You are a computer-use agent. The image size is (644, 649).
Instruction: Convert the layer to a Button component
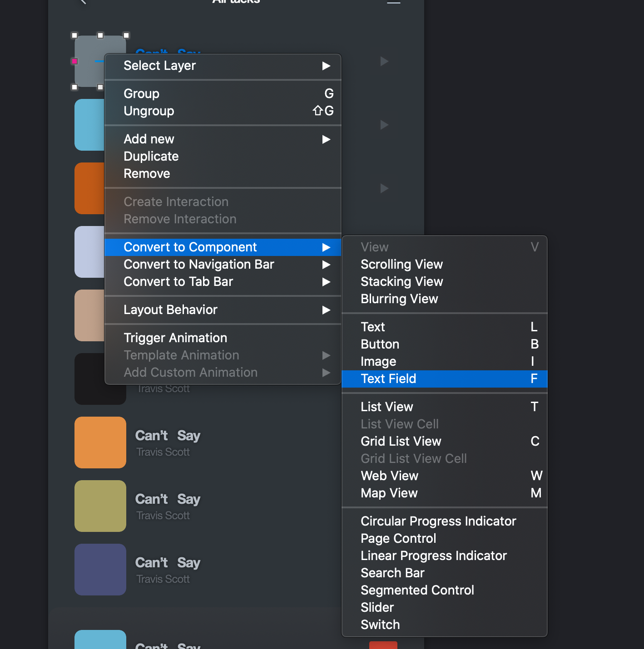(x=380, y=344)
